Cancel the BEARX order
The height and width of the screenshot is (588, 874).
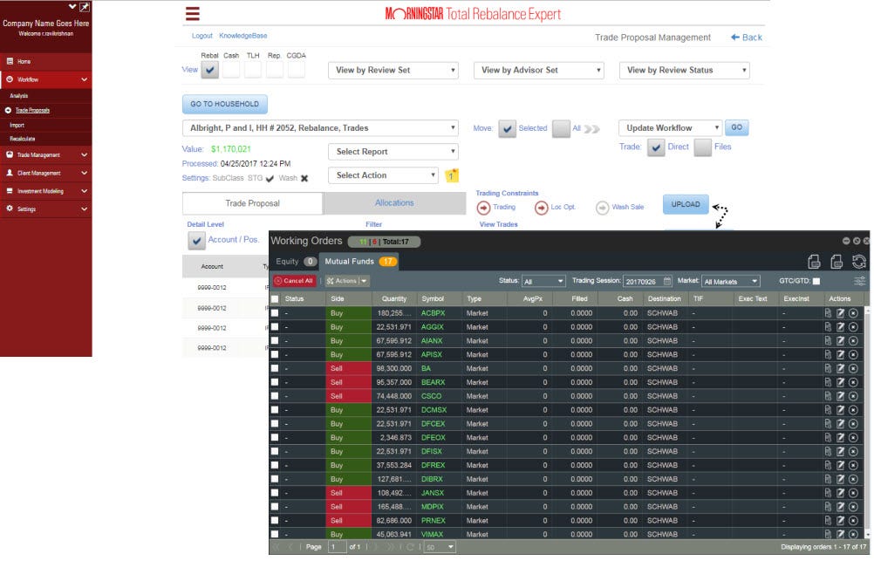tap(853, 382)
